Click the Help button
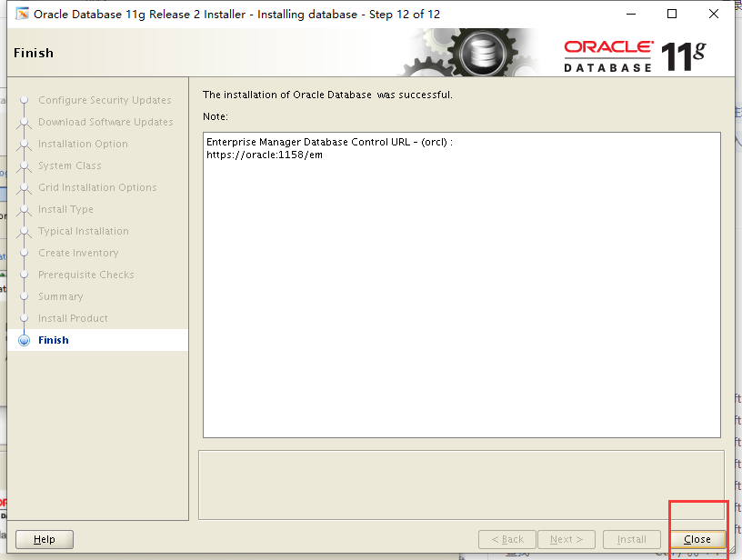The height and width of the screenshot is (560, 742). click(x=44, y=538)
